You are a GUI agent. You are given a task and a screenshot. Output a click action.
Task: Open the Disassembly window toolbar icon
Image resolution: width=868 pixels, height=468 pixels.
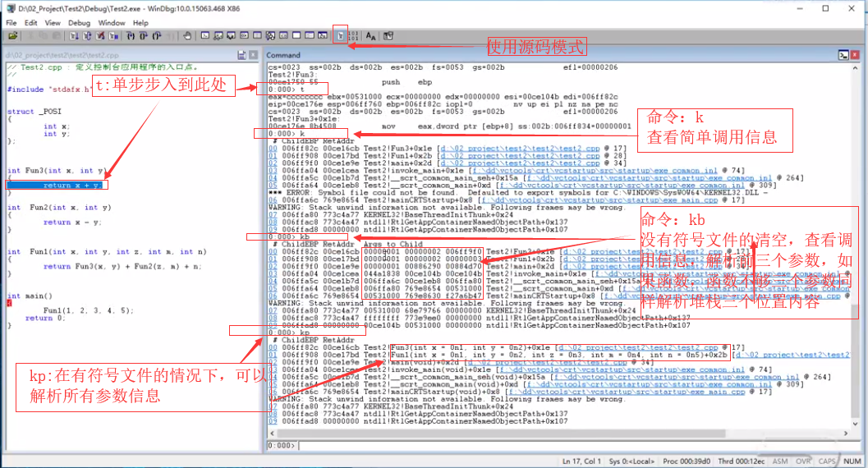(x=283, y=35)
